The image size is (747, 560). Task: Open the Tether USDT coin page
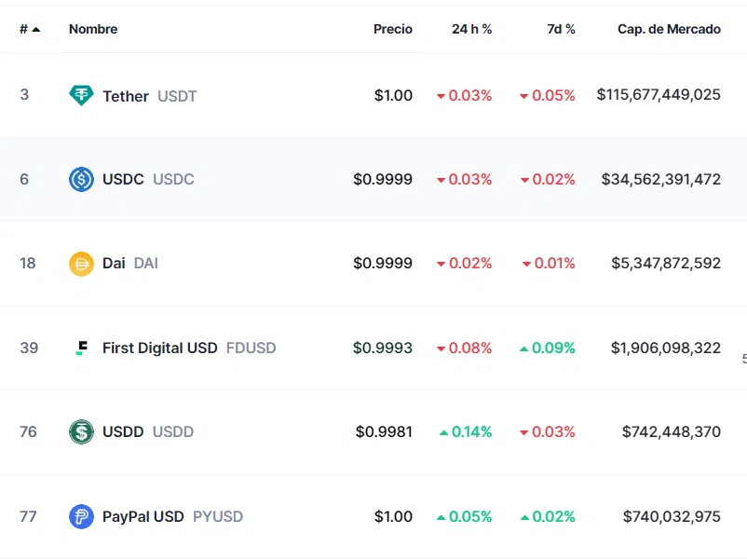150,96
